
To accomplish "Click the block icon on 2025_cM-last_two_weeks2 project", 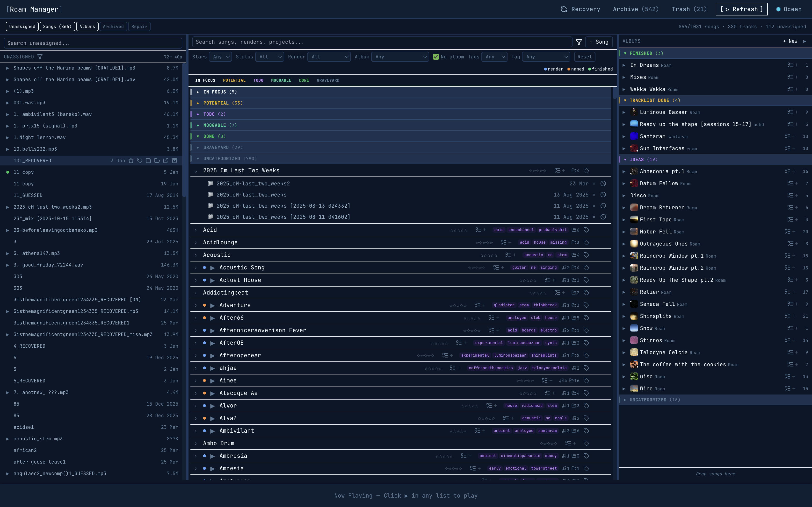I will (x=603, y=184).
